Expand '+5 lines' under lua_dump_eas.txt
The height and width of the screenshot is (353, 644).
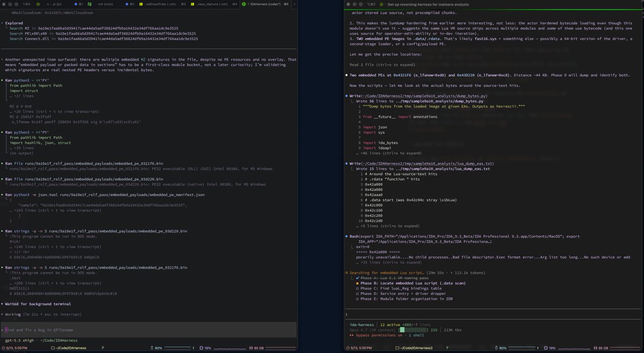pyautogui.click(x=388, y=226)
